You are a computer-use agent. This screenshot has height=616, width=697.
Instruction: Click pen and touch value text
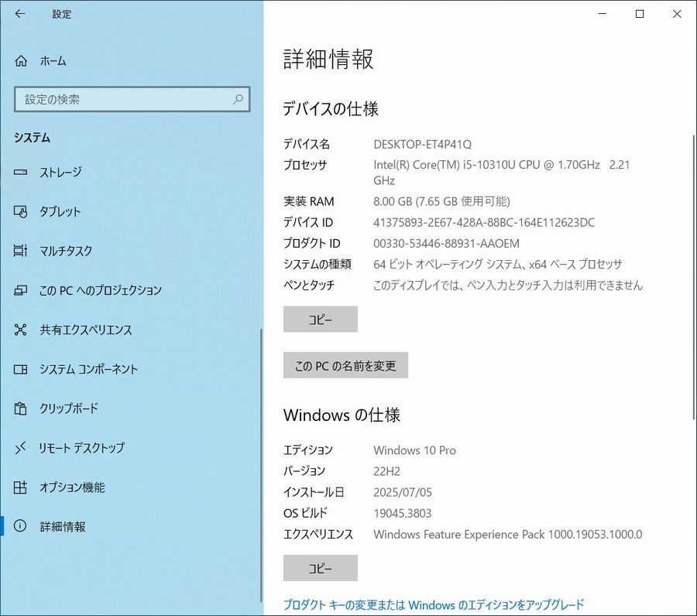click(x=507, y=285)
